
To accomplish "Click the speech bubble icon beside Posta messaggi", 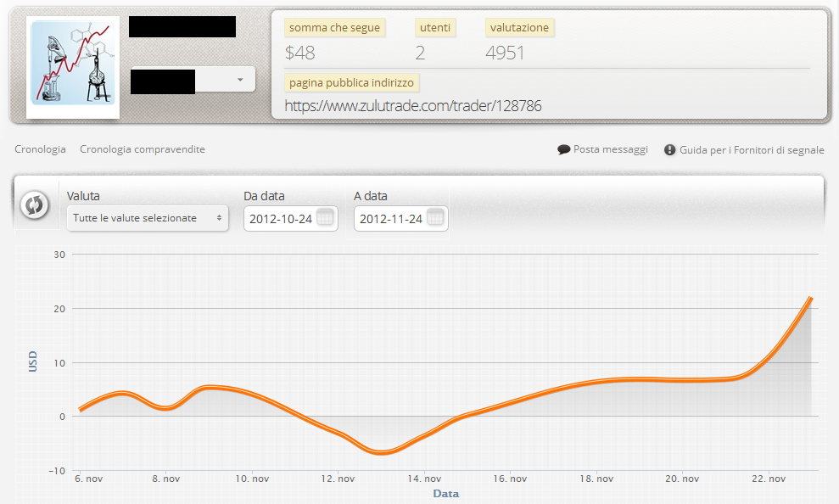I will point(563,150).
